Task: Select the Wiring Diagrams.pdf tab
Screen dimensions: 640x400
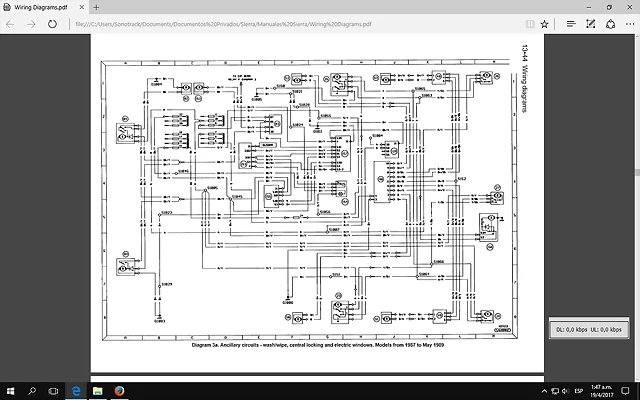Action: (40, 7)
